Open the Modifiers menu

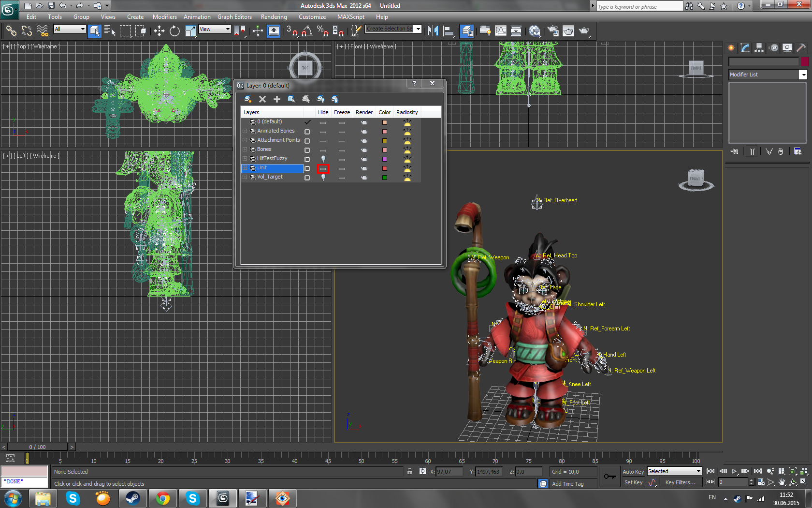coord(165,17)
